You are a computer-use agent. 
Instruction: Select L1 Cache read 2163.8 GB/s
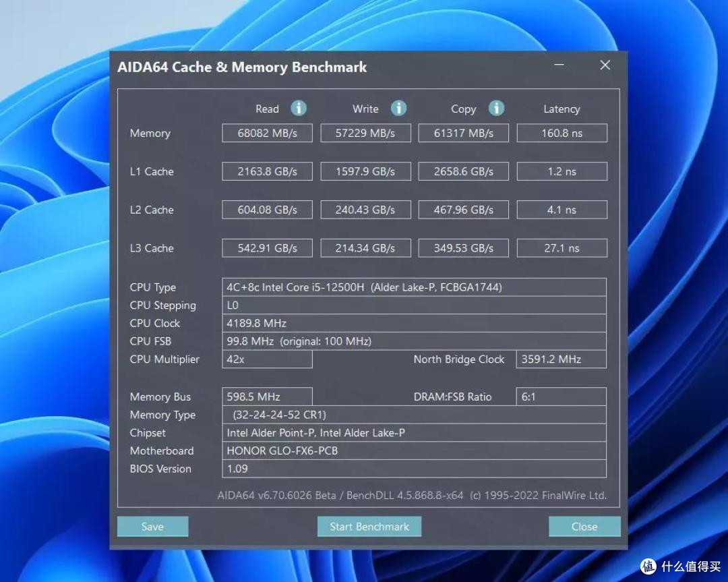click(268, 171)
